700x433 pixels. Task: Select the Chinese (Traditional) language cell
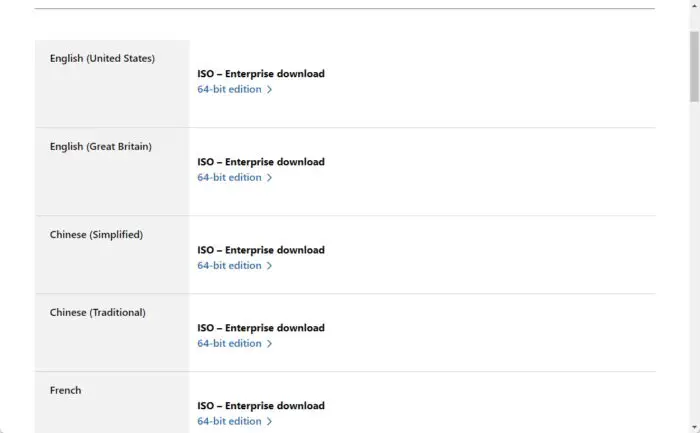112,333
